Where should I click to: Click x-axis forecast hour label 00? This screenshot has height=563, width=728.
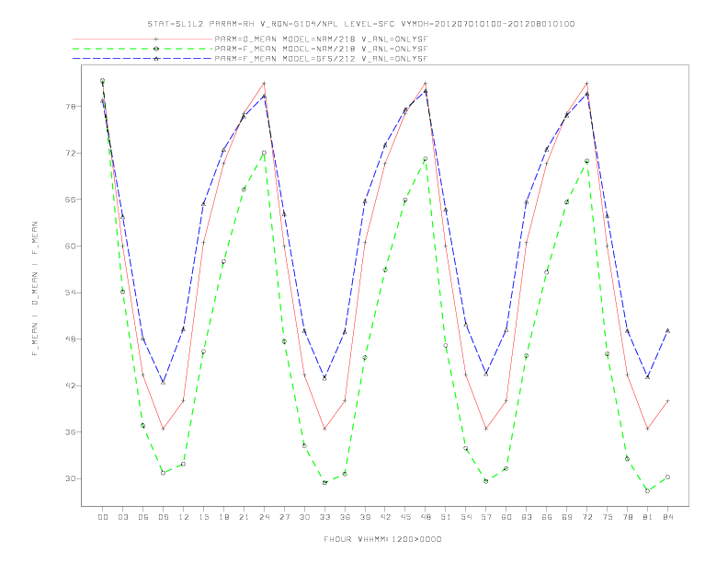103,517
